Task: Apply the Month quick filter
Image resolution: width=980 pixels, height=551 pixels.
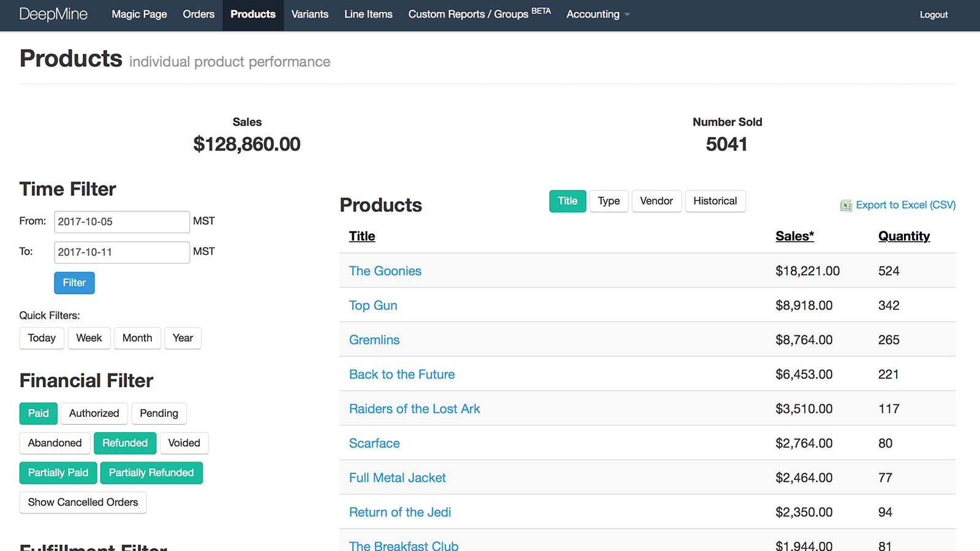Action: click(137, 338)
